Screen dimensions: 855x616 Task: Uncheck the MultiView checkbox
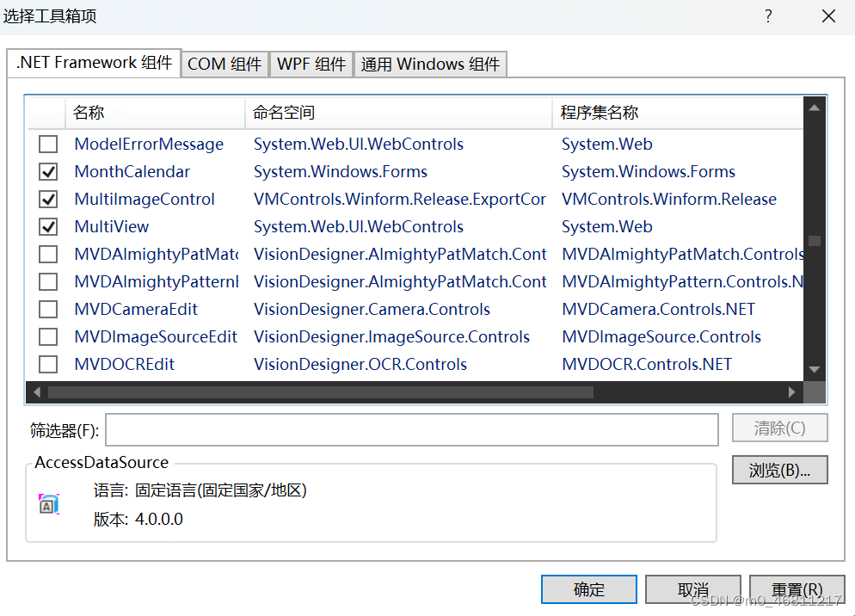(48, 226)
